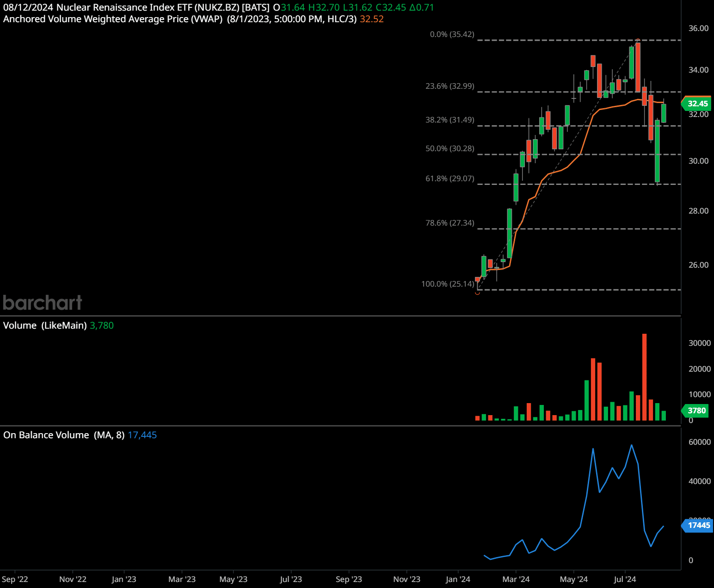Click the Jan '23 date axis label
The height and width of the screenshot is (588, 714).
(x=124, y=579)
